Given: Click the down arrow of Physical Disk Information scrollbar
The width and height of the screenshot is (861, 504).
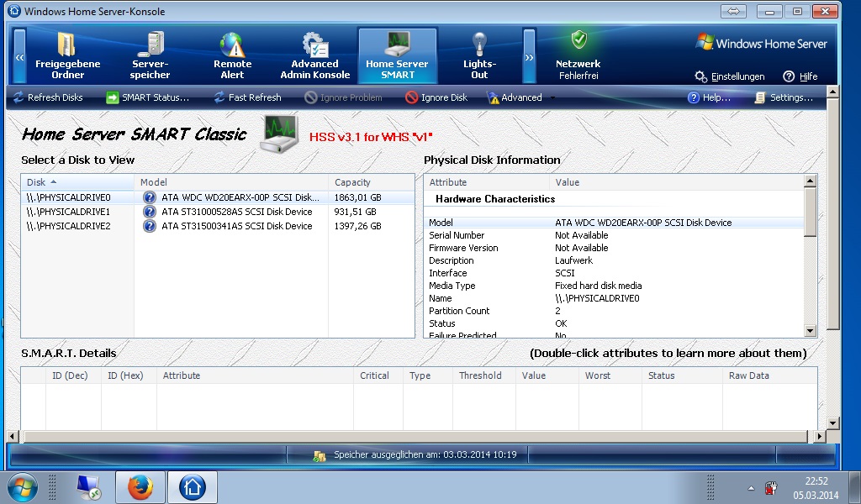Looking at the screenshot, I should click(810, 331).
